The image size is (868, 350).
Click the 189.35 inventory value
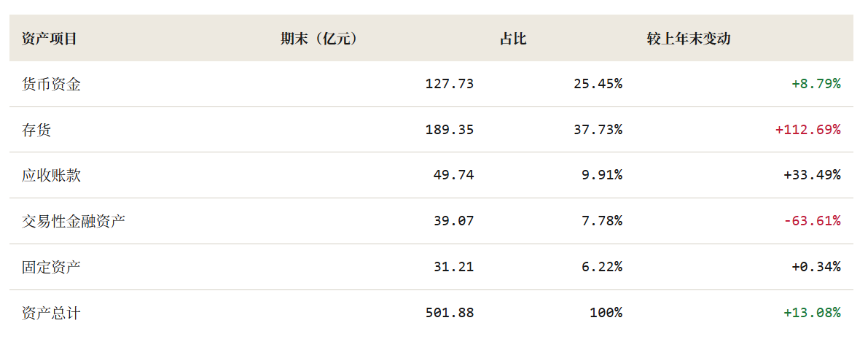(450, 130)
